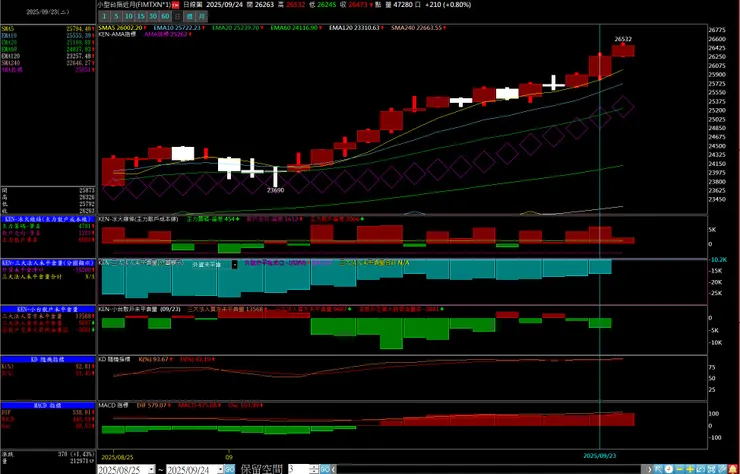Select the daily (日) chart period
The height and width of the screenshot is (474, 740).
[177, 16]
